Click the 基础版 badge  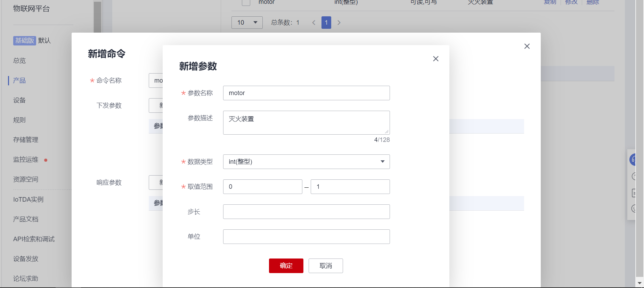pyautogui.click(x=25, y=41)
